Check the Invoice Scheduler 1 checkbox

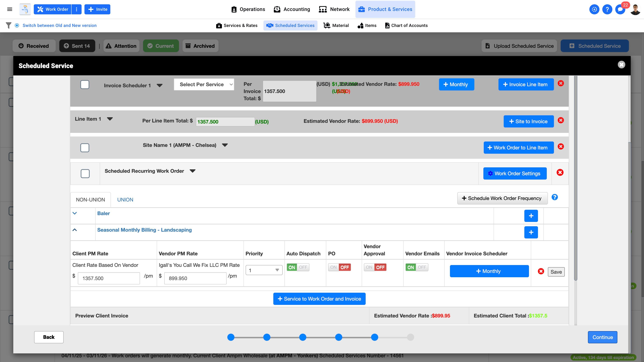(x=85, y=84)
